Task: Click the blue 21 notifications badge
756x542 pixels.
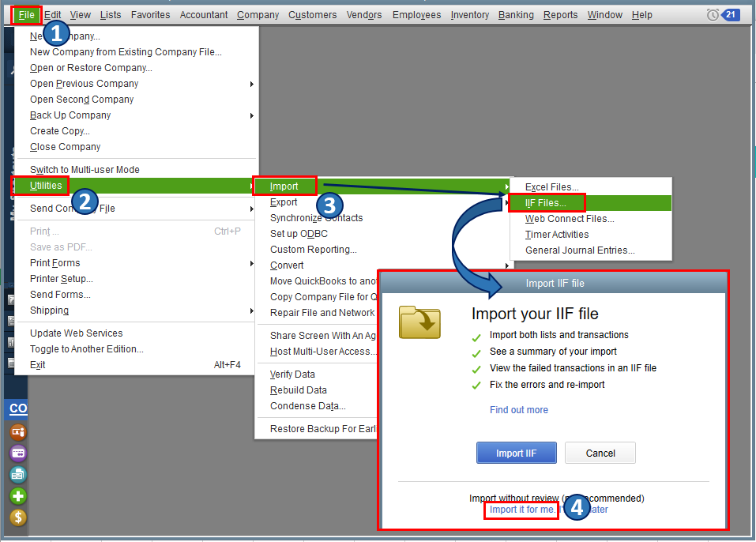Action: [x=731, y=14]
